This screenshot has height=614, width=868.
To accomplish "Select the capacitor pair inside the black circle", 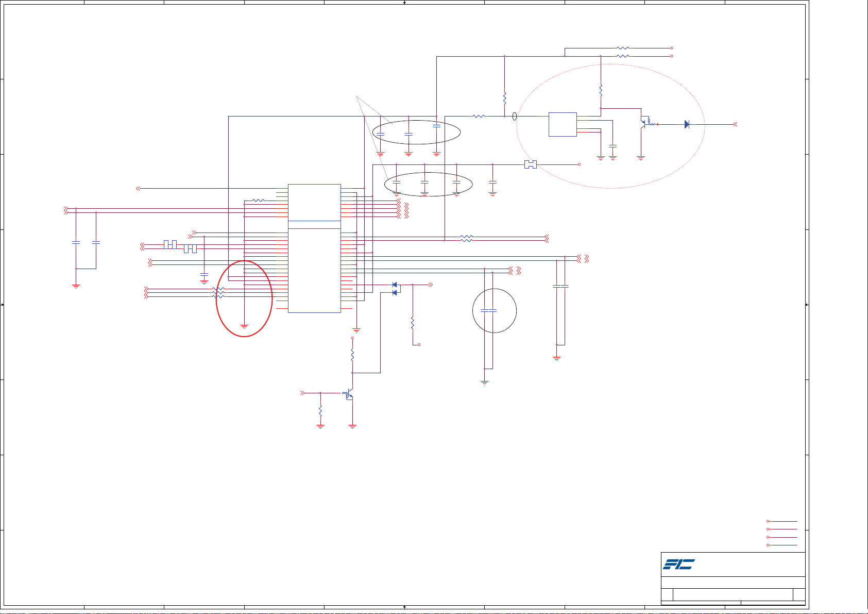I will (x=488, y=310).
